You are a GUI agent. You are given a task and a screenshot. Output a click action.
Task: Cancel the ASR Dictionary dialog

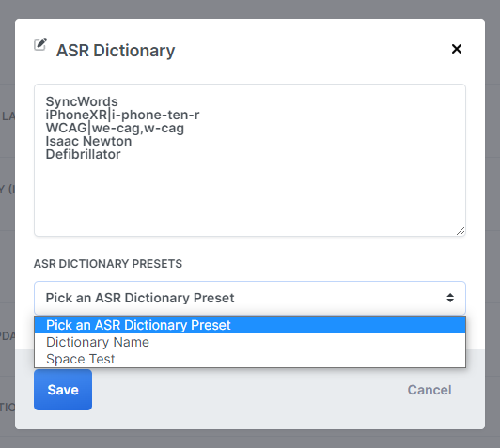(x=430, y=390)
